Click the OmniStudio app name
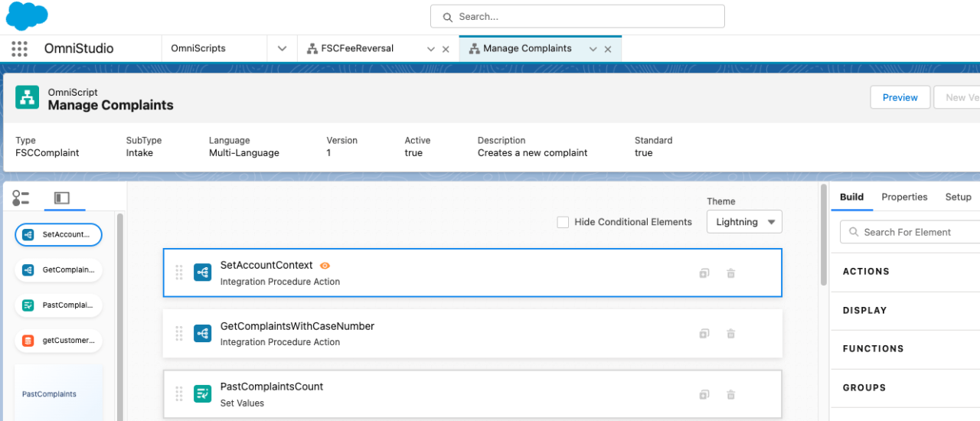Viewport: 980px width, 421px height. [x=79, y=48]
